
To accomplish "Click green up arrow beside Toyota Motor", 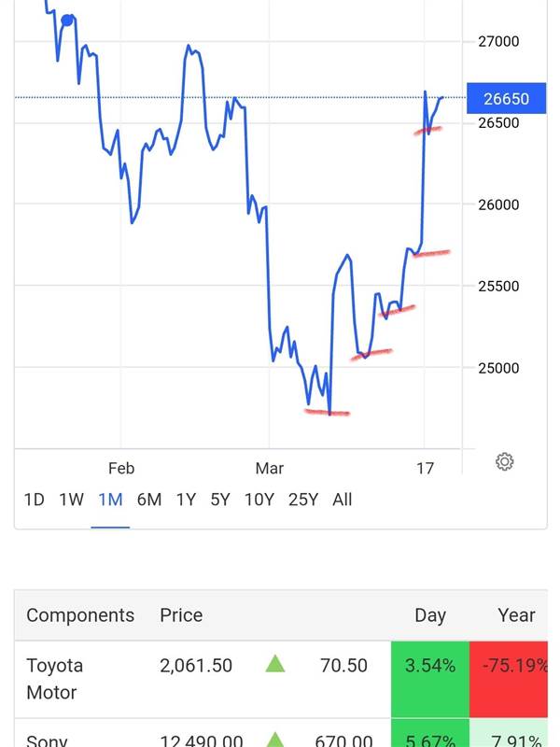I will click(x=274, y=665).
